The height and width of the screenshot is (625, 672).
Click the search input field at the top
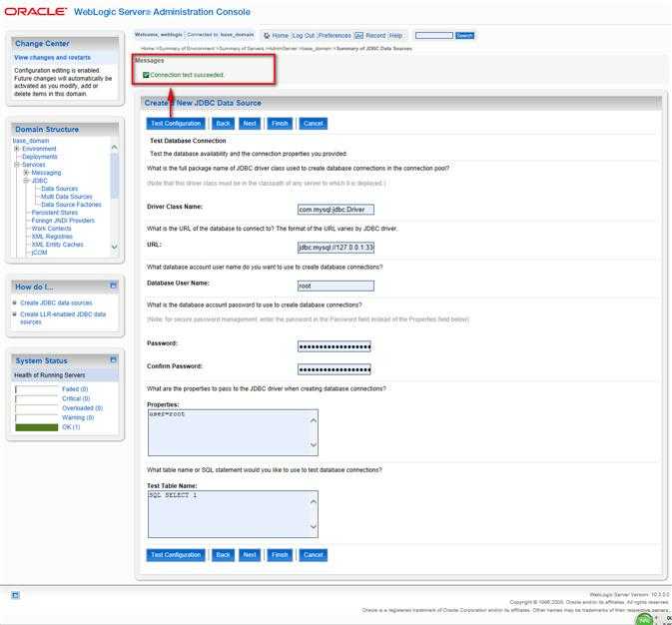[434, 36]
